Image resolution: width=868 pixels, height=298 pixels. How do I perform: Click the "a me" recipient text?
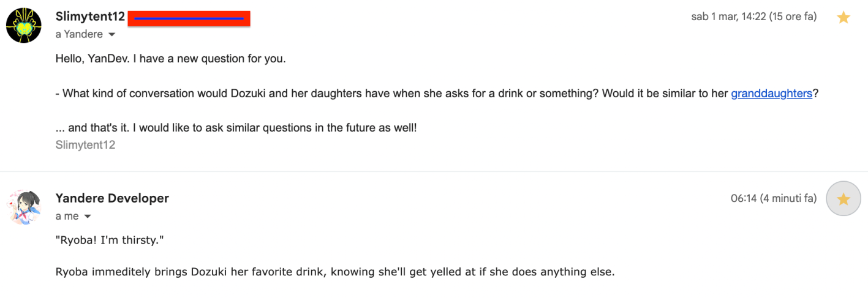click(x=67, y=216)
